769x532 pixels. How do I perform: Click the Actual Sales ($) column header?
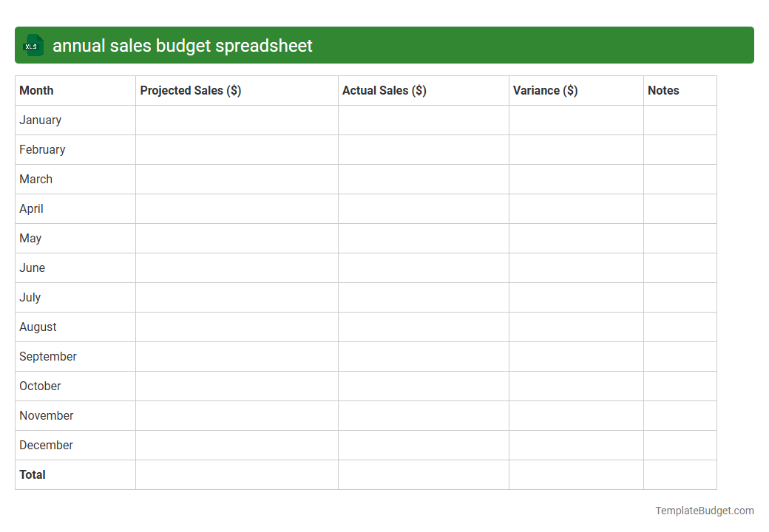384,90
